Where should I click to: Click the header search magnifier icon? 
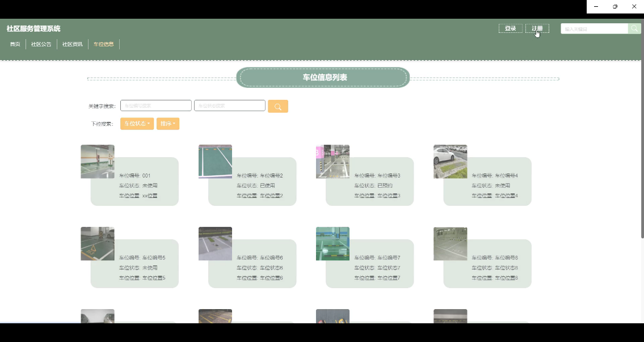point(634,29)
